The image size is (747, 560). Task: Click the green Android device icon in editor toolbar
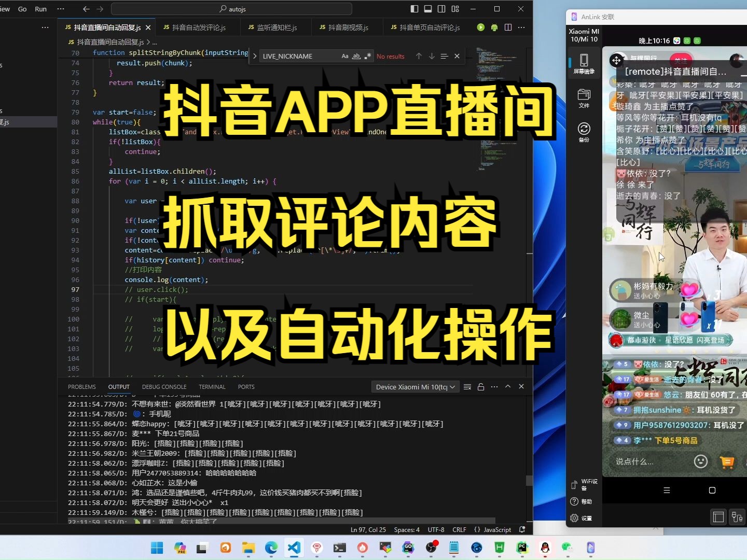[494, 27]
